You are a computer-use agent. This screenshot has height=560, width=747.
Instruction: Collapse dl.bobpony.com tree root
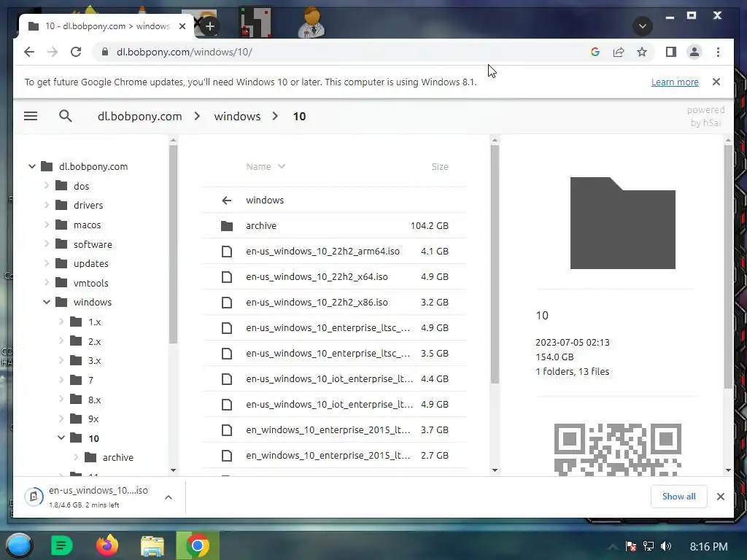[32, 166]
